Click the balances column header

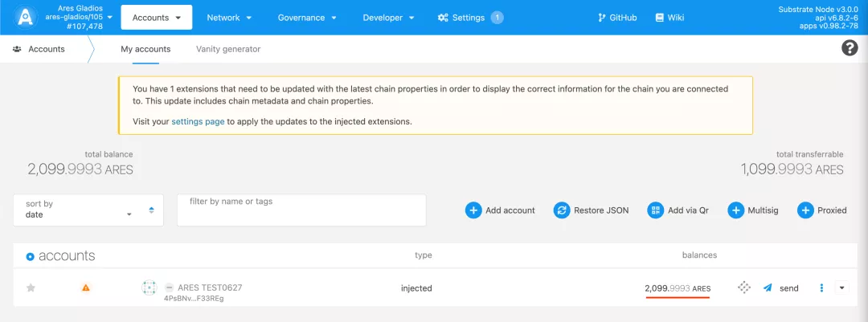pyautogui.click(x=699, y=255)
